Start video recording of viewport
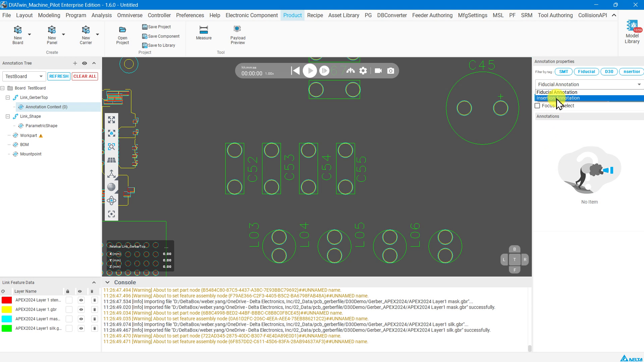Viewport: 644px width, 362px height. [378, 71]
